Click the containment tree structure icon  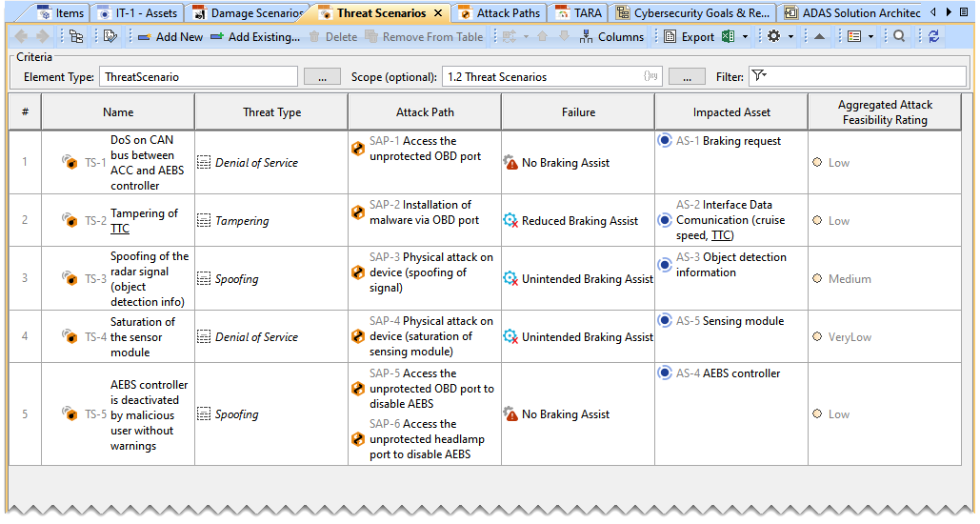[x=76, y=36]
